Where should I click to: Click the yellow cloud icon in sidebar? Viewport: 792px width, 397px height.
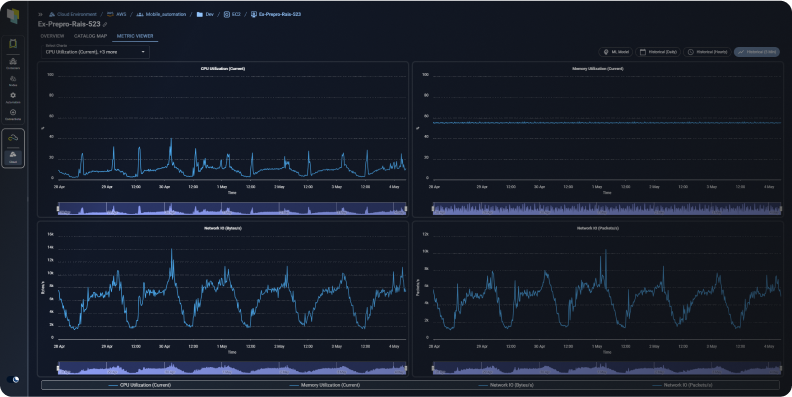[13, 138]
